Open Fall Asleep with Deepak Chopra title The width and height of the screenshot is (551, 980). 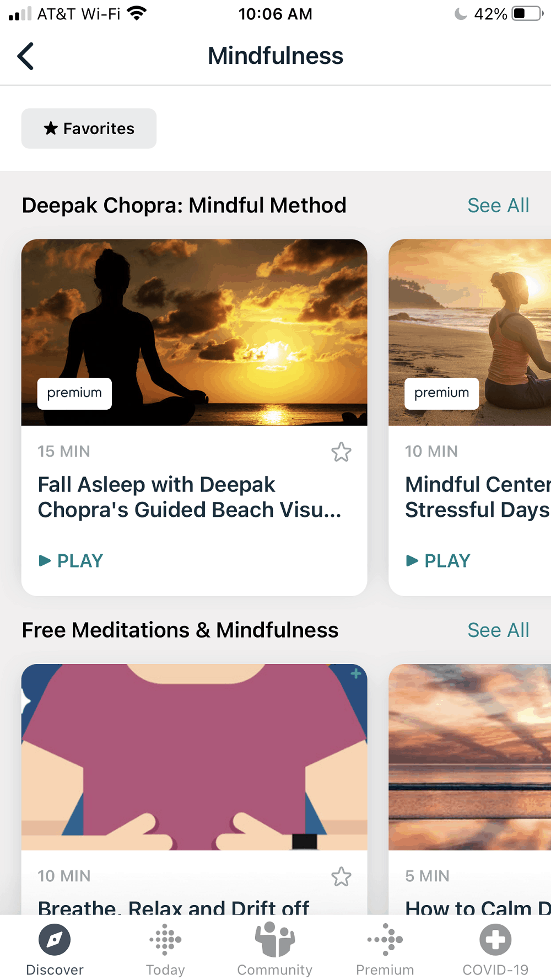pyautogui.click(x=190, y=497)
